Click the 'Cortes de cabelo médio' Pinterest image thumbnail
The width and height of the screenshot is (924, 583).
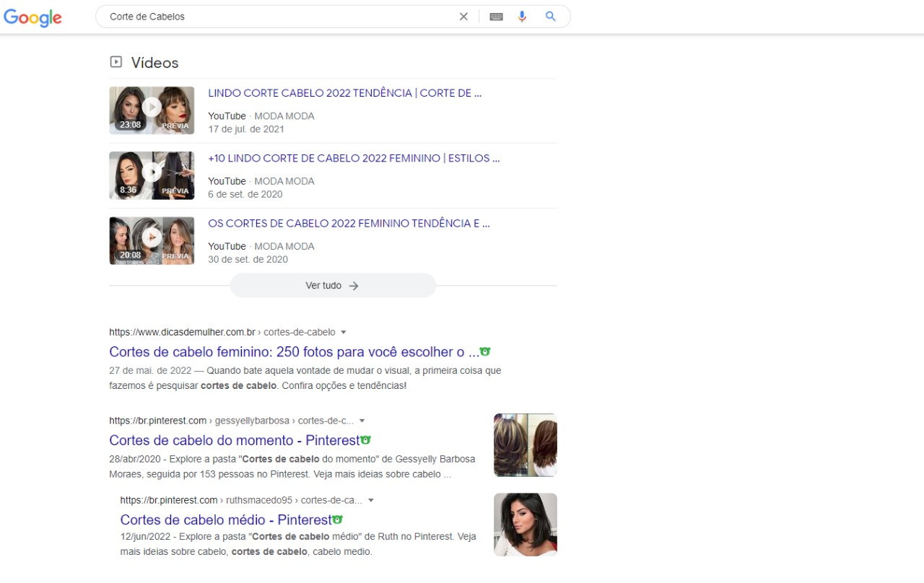[525, 525]
